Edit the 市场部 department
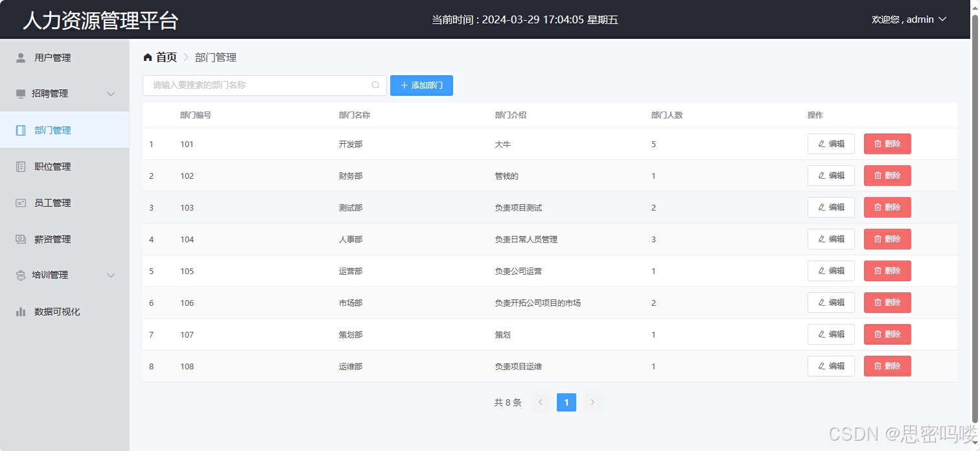The width and height of the screenshot is (980, 451). click(x=831, y=303)
